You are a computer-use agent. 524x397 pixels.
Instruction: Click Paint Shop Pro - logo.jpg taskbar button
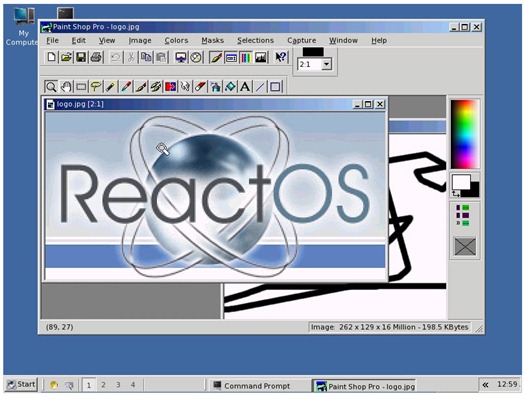pos(364,386)
